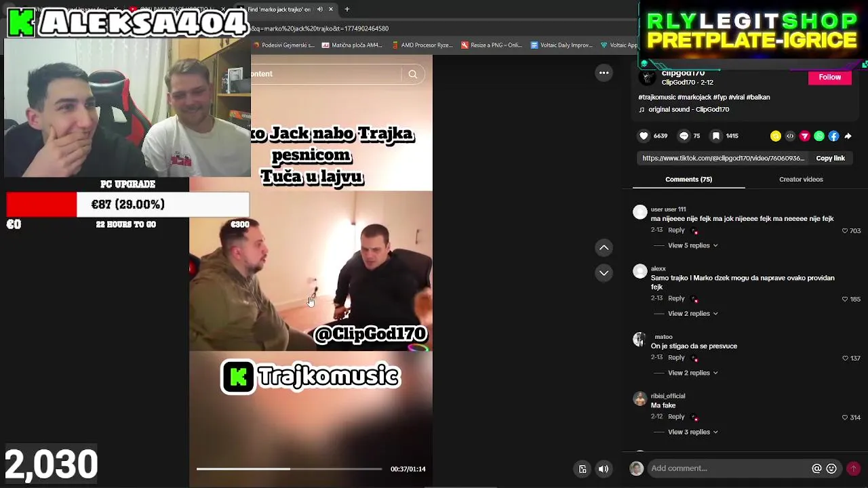Expand View 2 replies under matoo
Screen dimensions: 868x488
pos(692,373)
